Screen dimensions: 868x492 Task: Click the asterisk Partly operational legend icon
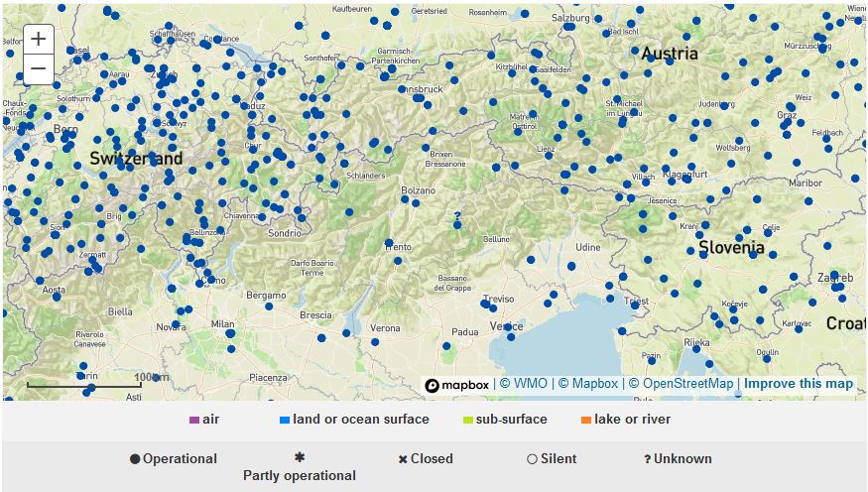click(300, 457)
